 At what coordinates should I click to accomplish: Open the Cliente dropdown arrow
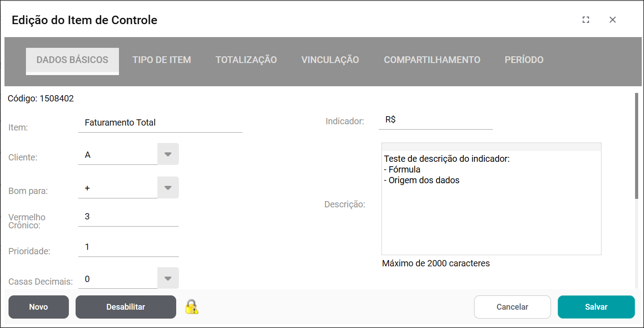click(x=168, y=154)
